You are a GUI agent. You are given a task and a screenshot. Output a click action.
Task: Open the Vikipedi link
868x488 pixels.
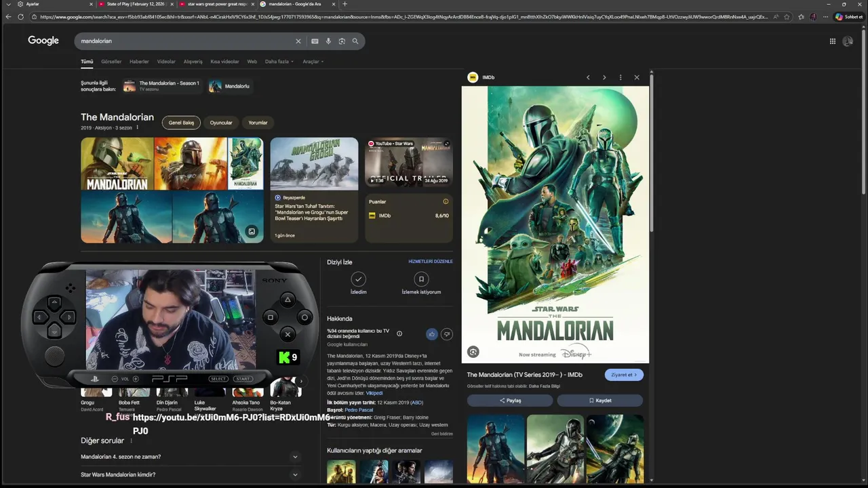click(x=374, y=393)
